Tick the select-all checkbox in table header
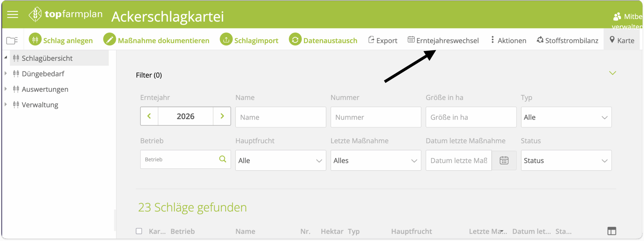The height and width of the screenshot is (241, 644). pyautogui.click(x=139, y=231)
